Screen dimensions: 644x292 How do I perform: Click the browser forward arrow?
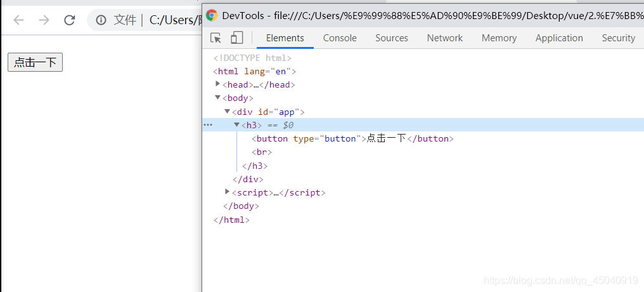pyautogui.click(x=44, y=20)
